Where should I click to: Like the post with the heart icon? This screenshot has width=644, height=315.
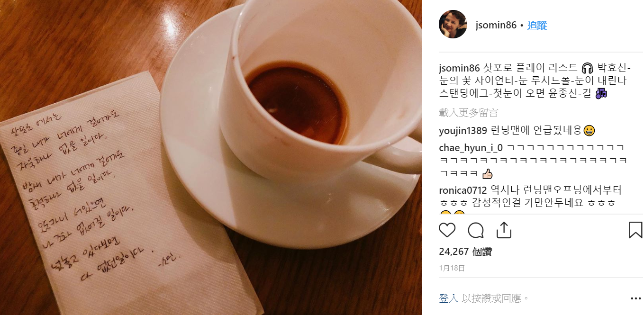[x=447, y=230]
